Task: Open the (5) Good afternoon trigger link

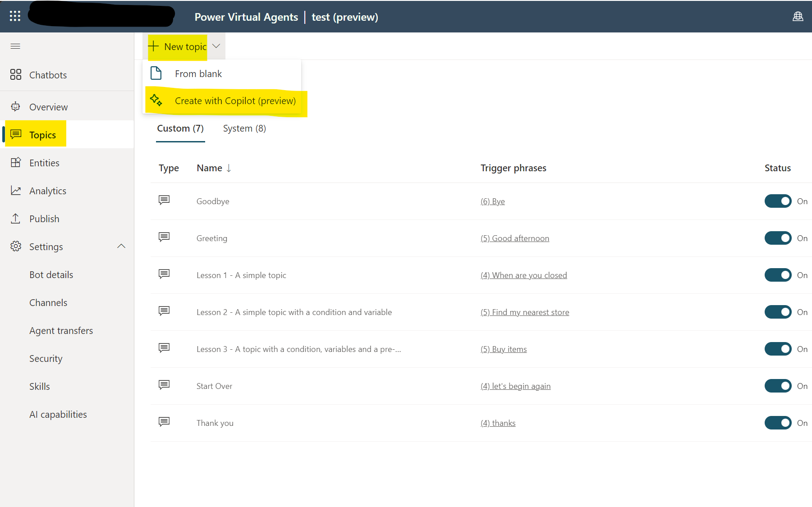Action: [515, 238]
